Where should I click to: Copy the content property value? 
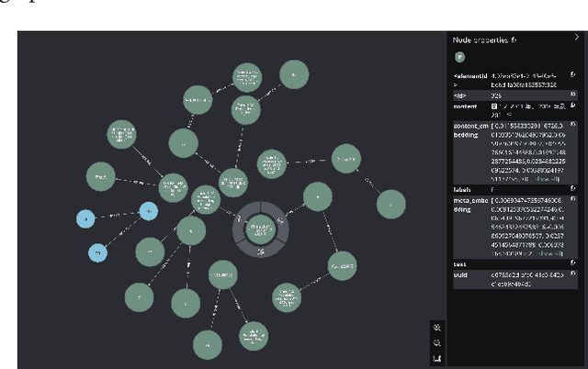click(573, 106)
